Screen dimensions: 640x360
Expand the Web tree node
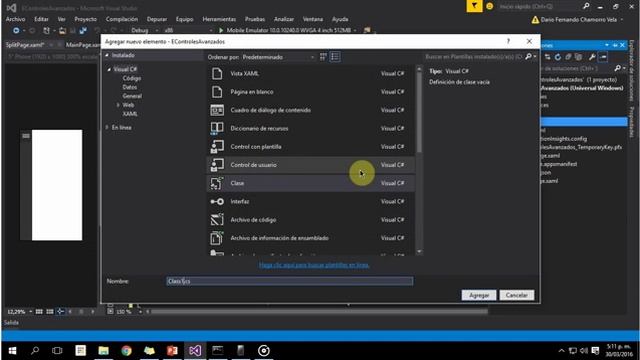click(118, 105)
